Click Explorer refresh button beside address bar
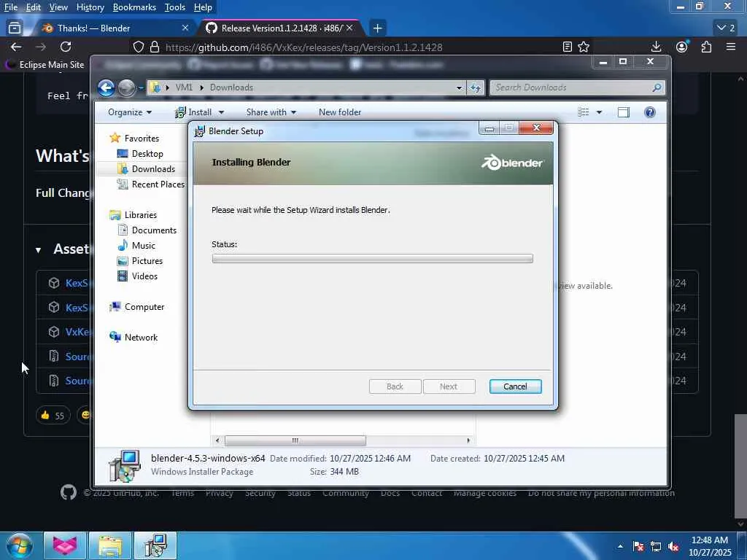 (476, 87)
